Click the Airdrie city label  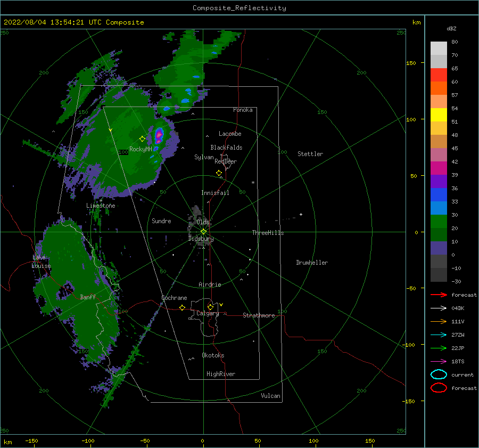[210, 284]
